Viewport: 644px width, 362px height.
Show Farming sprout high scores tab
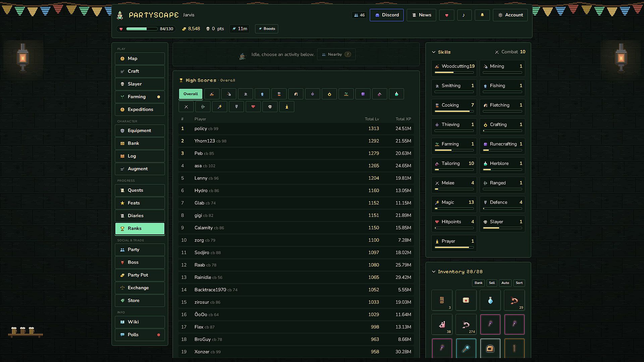[346, 94]
